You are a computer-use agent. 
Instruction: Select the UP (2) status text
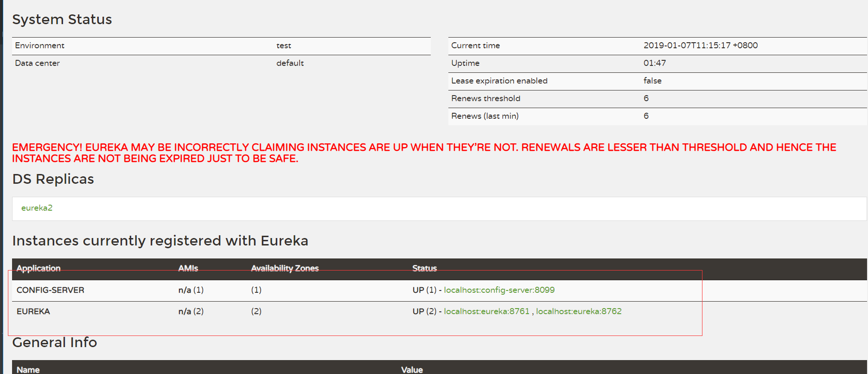(424, 311)
